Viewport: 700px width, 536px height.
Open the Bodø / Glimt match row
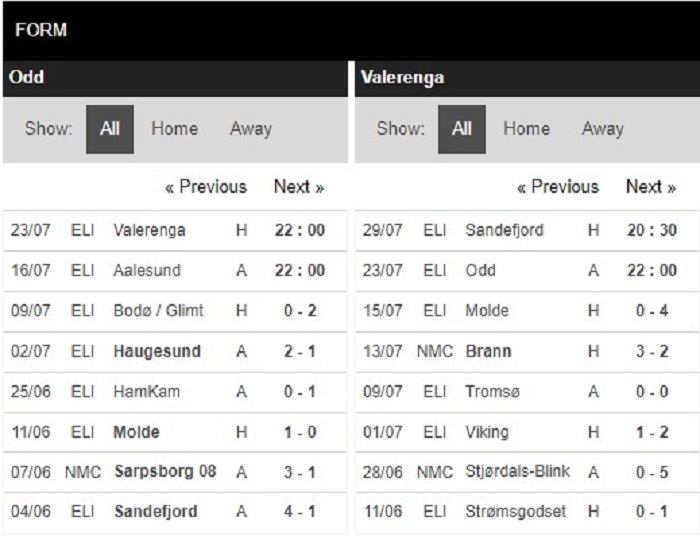[x=175, y=311]
